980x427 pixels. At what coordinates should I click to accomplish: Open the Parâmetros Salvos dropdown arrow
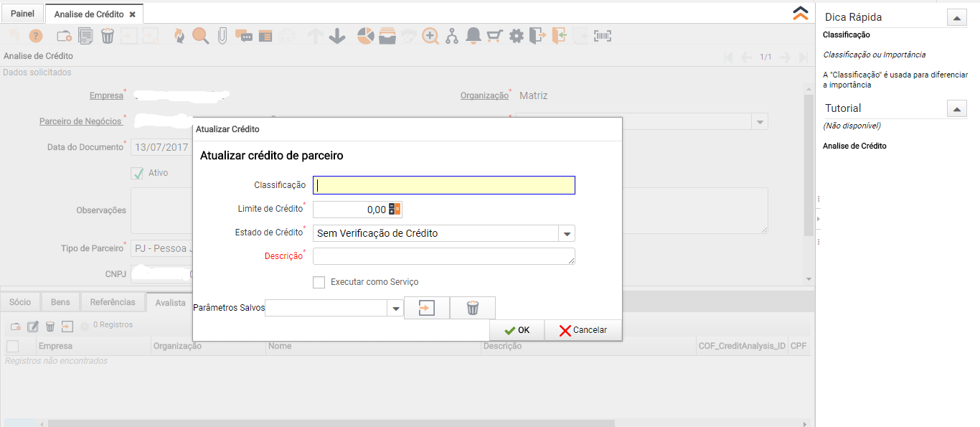(395, 308)
